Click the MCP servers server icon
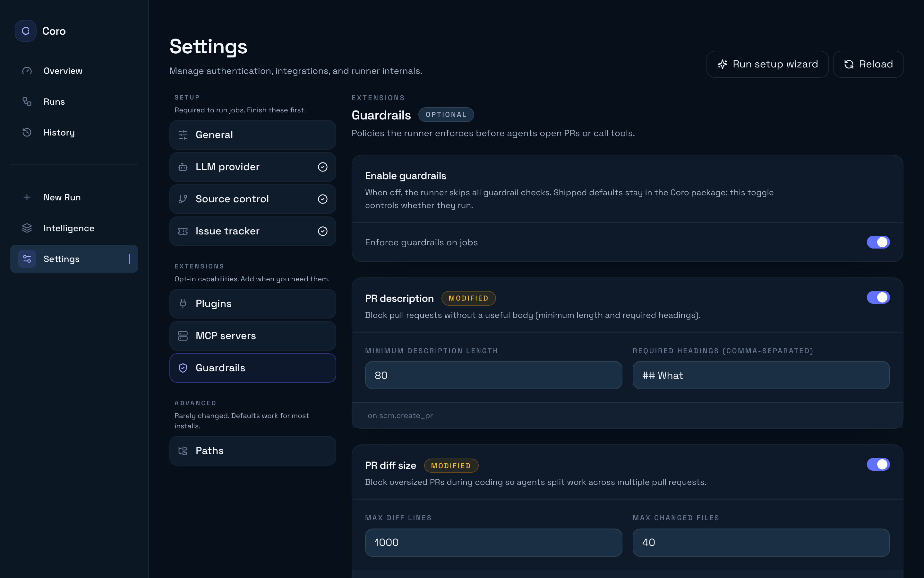The image size is (924, 578). [183, 336]
